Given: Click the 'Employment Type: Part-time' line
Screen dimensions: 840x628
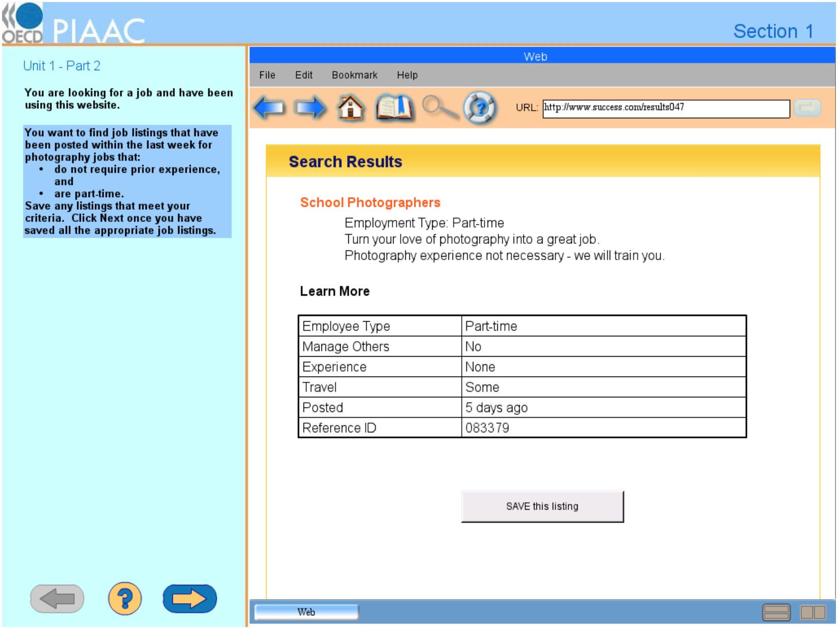Looking at the screenshot, I should (x=424, y=223).
